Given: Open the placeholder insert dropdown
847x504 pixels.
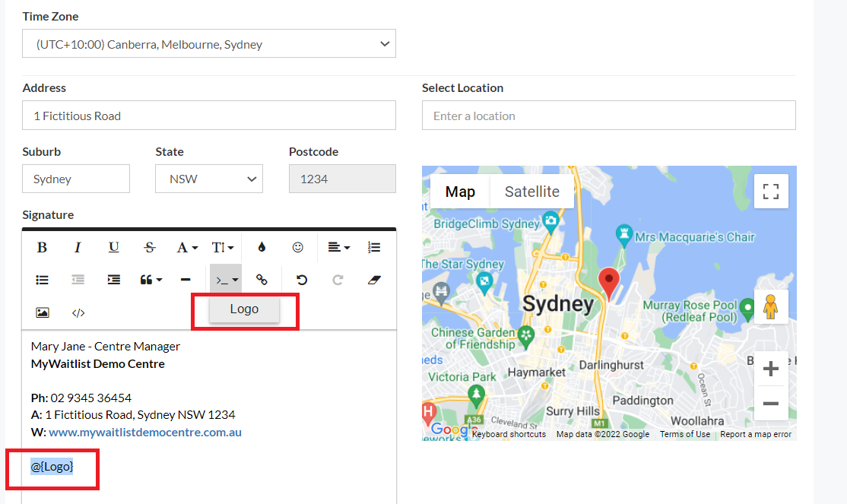Looking at the screenshot, I should [226, 280].
